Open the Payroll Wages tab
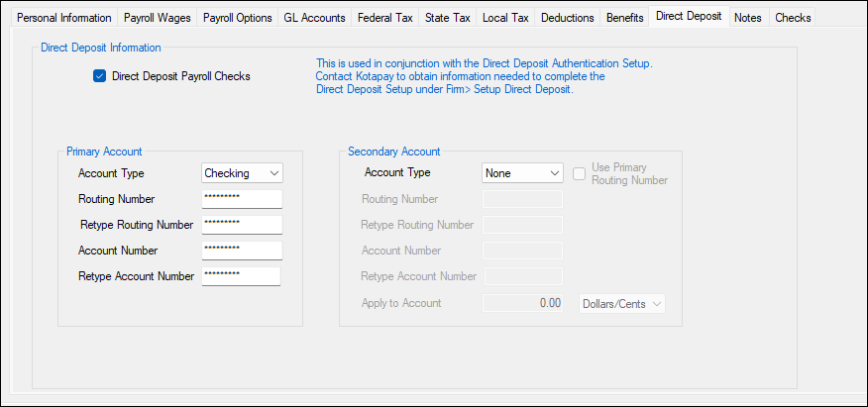Screen dimensions: 868x407 [x=157, y=18]
